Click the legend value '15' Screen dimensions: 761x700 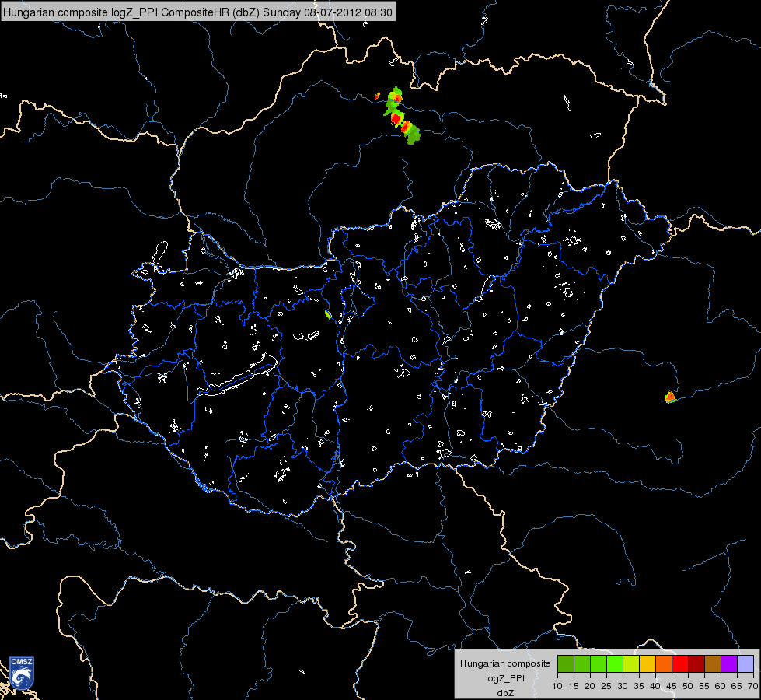point(574,686)
